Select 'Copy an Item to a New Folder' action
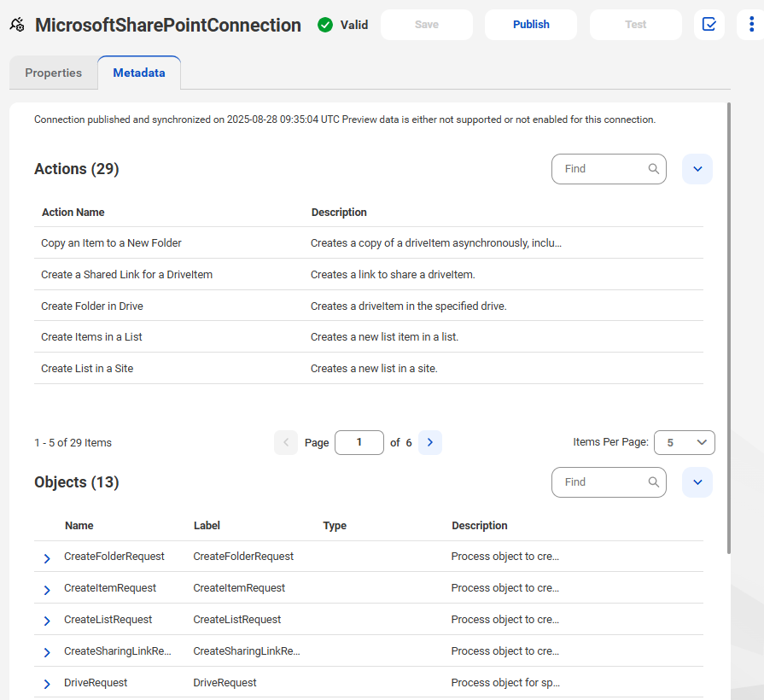 (x=111, y=242)
